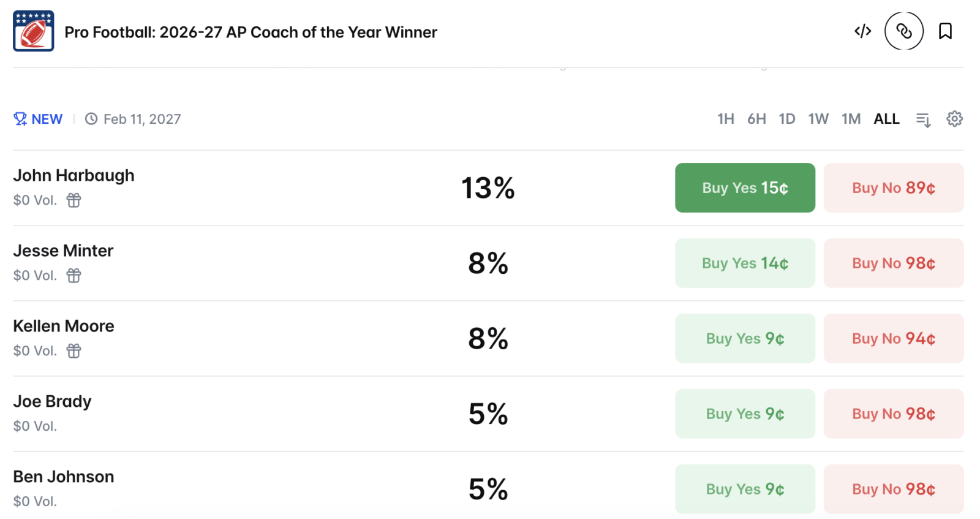
Task: Click the NEW trophy label
Action: point(38,119)
